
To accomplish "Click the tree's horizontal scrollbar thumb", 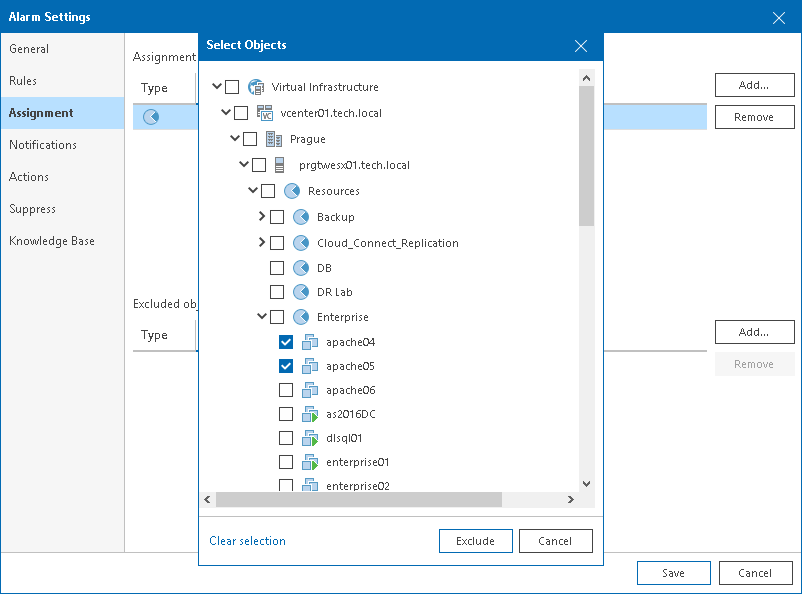I will pos(358,500).
